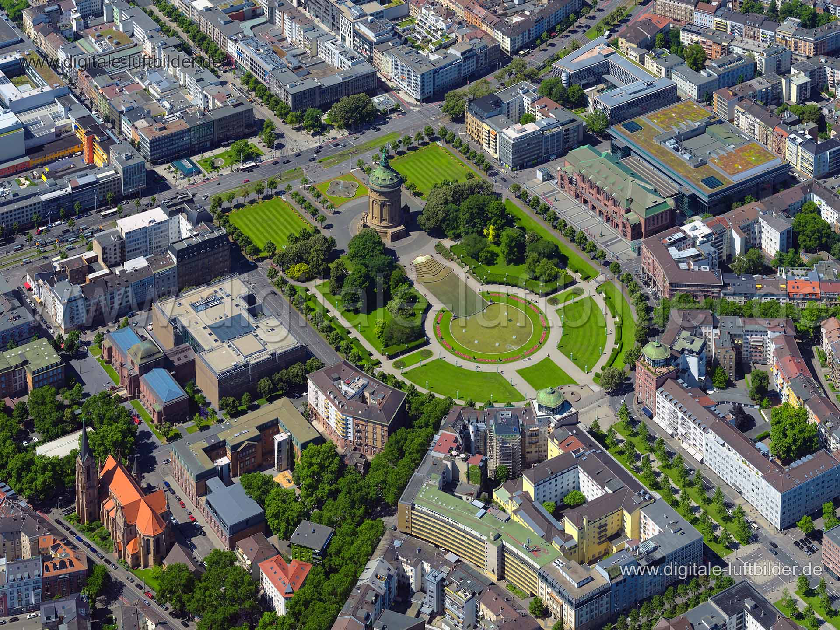Click the green dome of the water tower
Viewport: 840px width, 630px height.
tap(385, 176)
